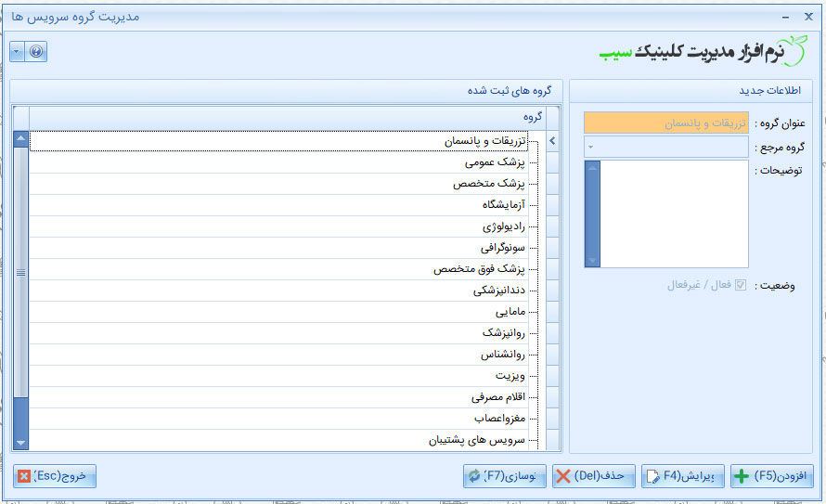Image resolution: width=826 pixels, height=504 pixels.
Task: Click the گروه column header
Action: [288, 117]
